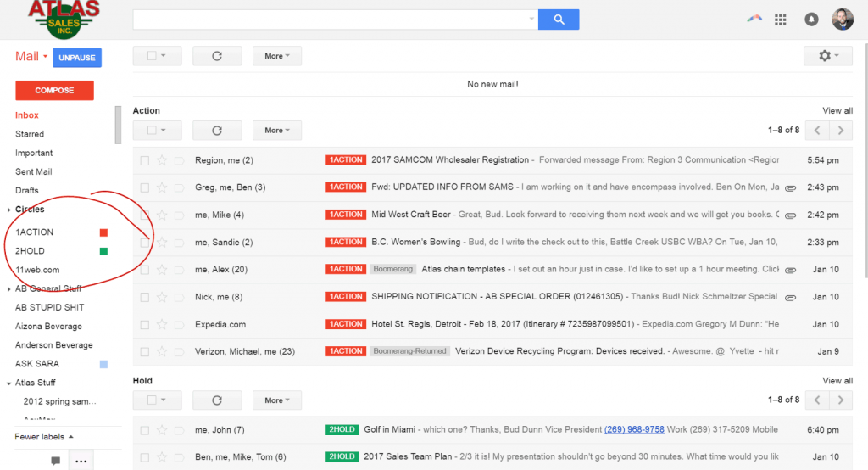868x470 pixels.
Task: Star the me, John (7) email
Action: click(x=162, y=429)
